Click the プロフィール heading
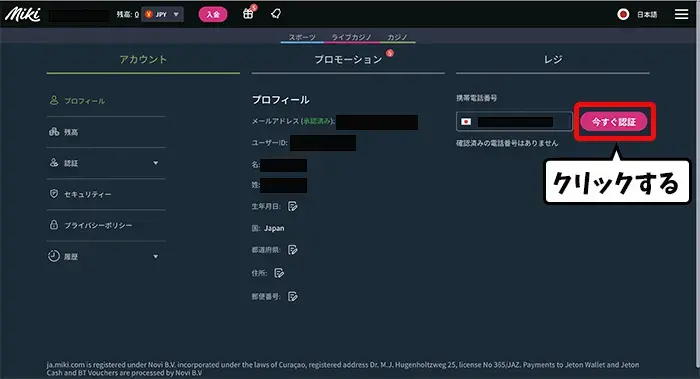Viewport: 700px width, 379px height. tap(281, 100)
